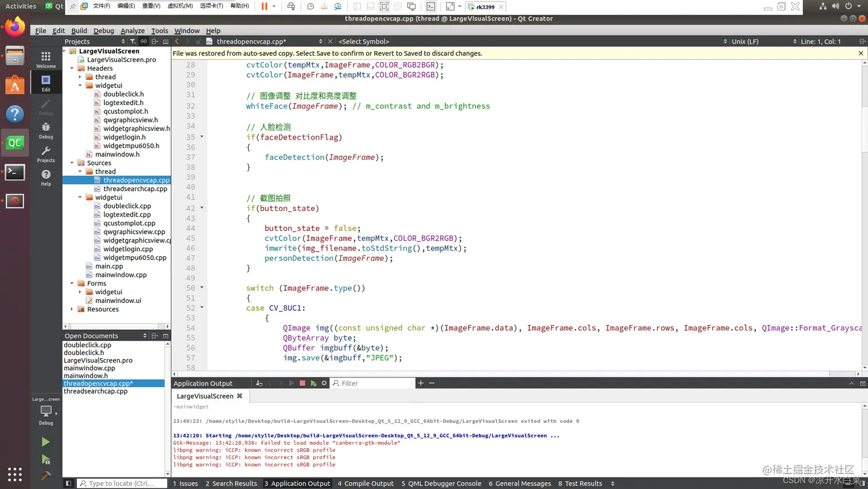Open the output panes chooser arrows

(613, 483)
